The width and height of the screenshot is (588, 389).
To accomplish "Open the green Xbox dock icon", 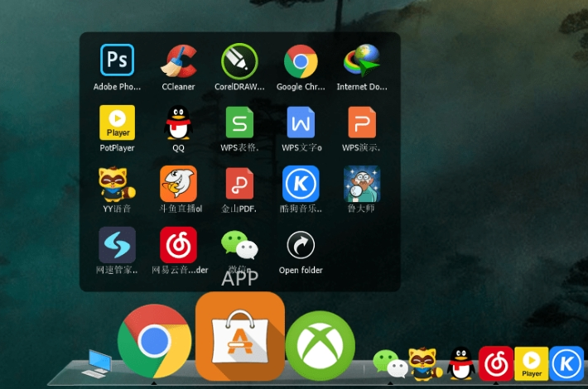I will (321, 346).
